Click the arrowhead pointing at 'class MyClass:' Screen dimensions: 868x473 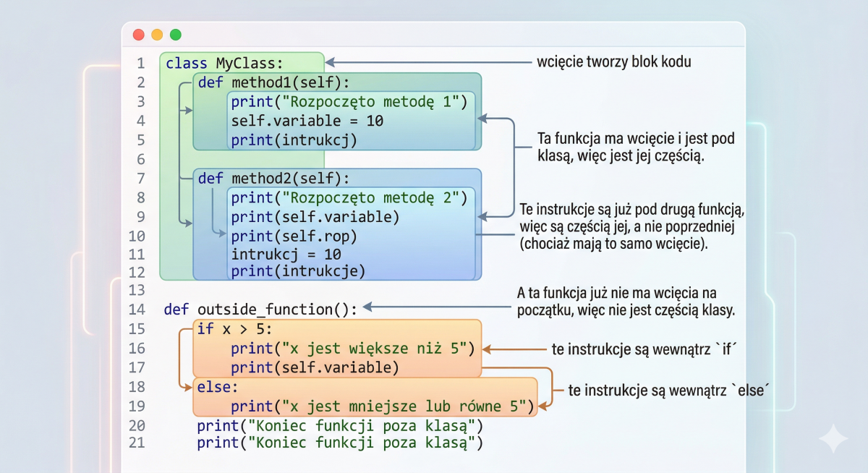(x=331, y=62)
